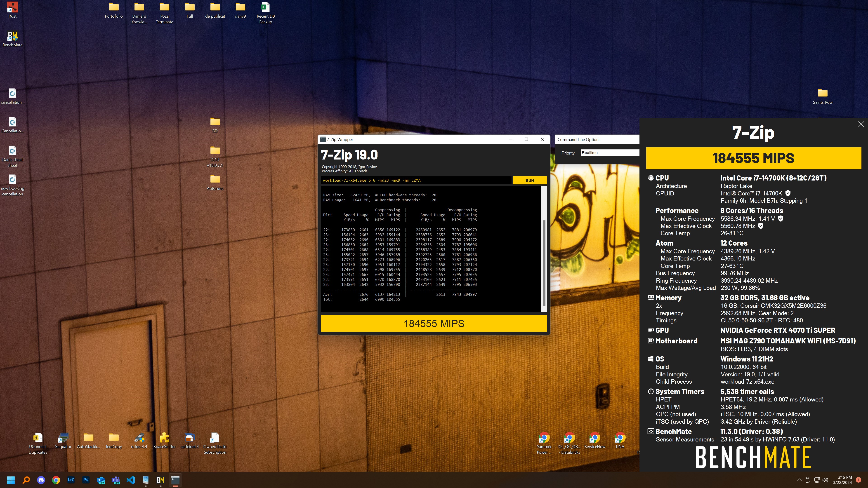Select the cancellation... C# file on desktop
Viewport: 868px width, 488px height.
12,96
